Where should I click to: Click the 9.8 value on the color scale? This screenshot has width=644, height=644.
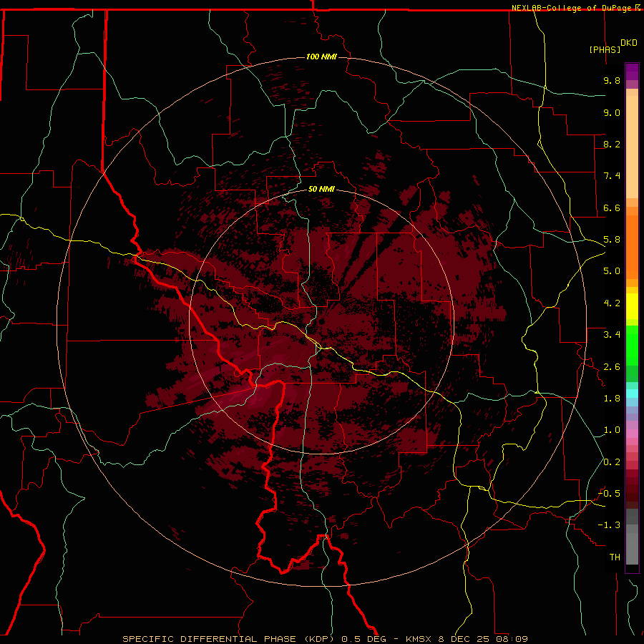pos(612,80)
